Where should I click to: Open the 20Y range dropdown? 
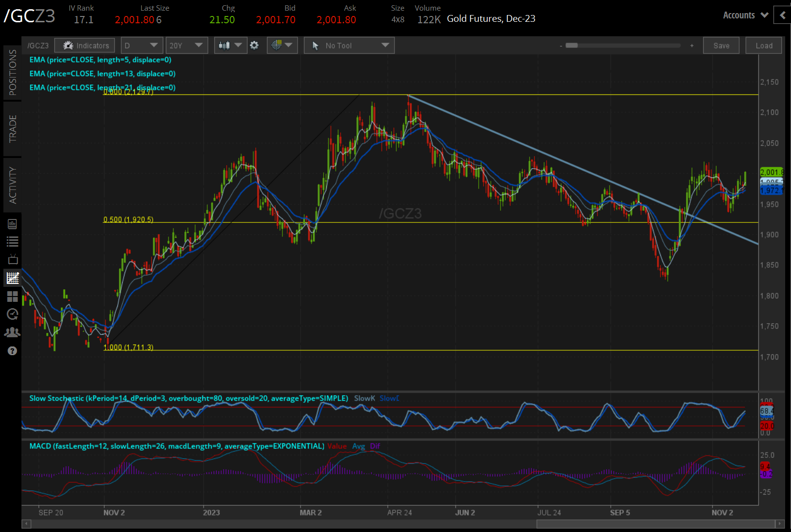coord(186,46)
